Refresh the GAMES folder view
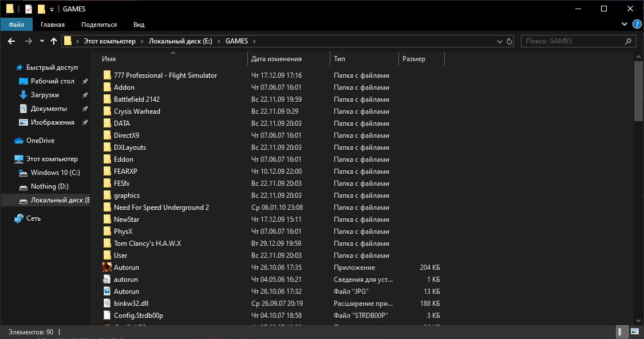644x339 pixels. [509, 41]
